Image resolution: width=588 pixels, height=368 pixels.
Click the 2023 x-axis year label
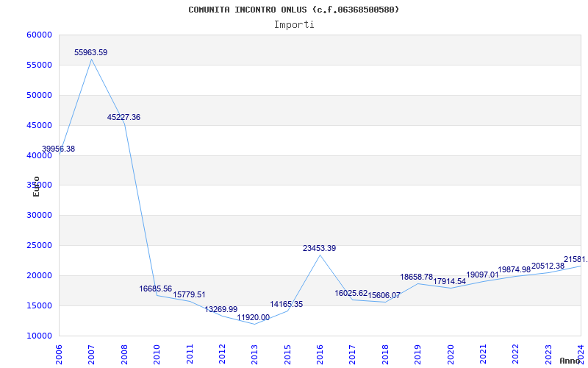click(x=548, y=354)
